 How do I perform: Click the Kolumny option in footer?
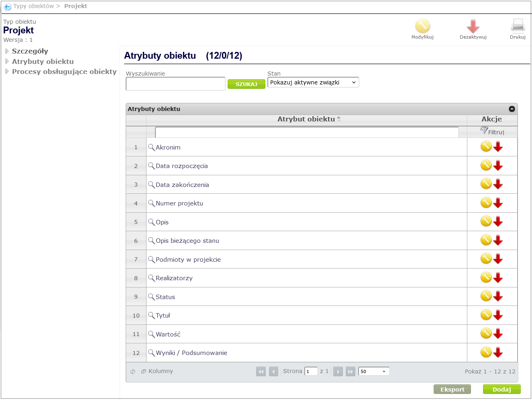160,371
